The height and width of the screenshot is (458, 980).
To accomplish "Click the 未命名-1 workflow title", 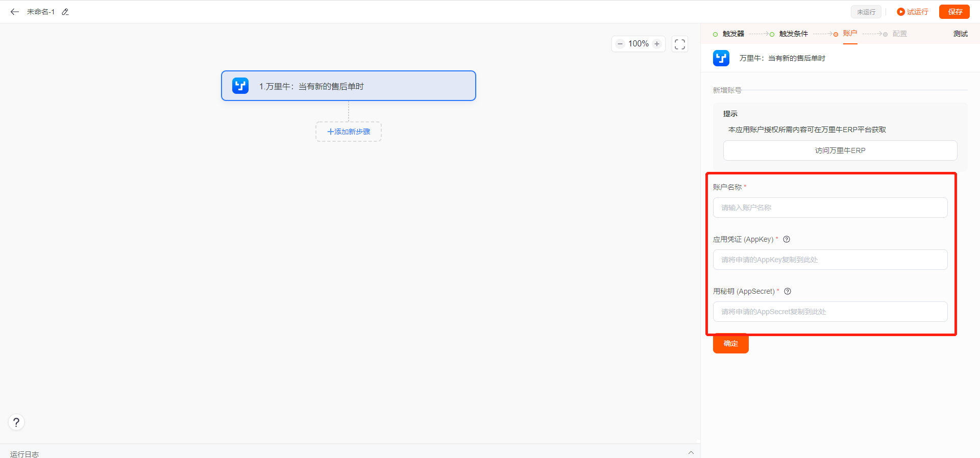I will click(x=41, y=12).
